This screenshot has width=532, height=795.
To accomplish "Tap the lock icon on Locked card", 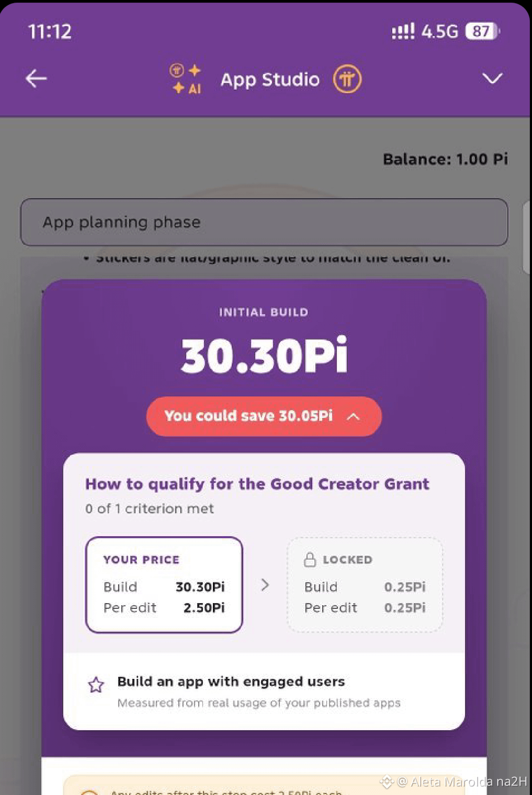I will (x=310, y=559).
